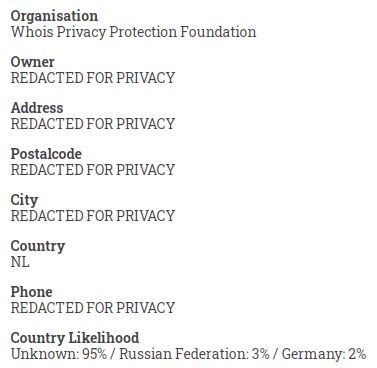Screen dimensions: 377x368
Task: Click the Organisation heading label
Action: click(54, 16)
